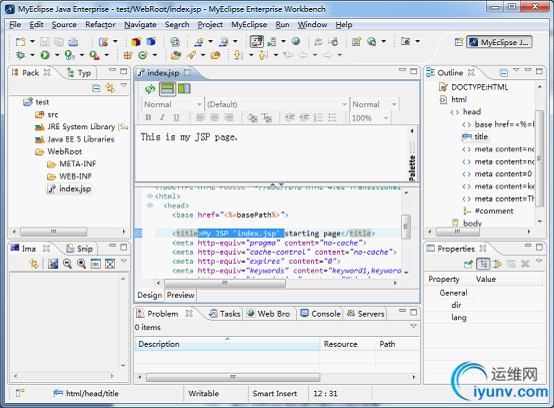
Task: Open Package Explorer view menu arrow
Action: (124, 85)
